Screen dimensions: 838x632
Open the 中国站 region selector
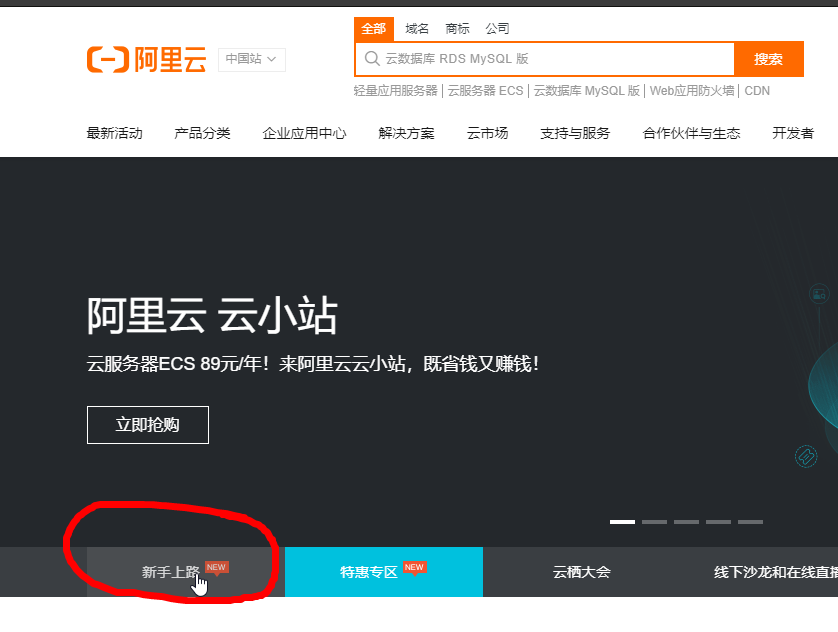251,60
